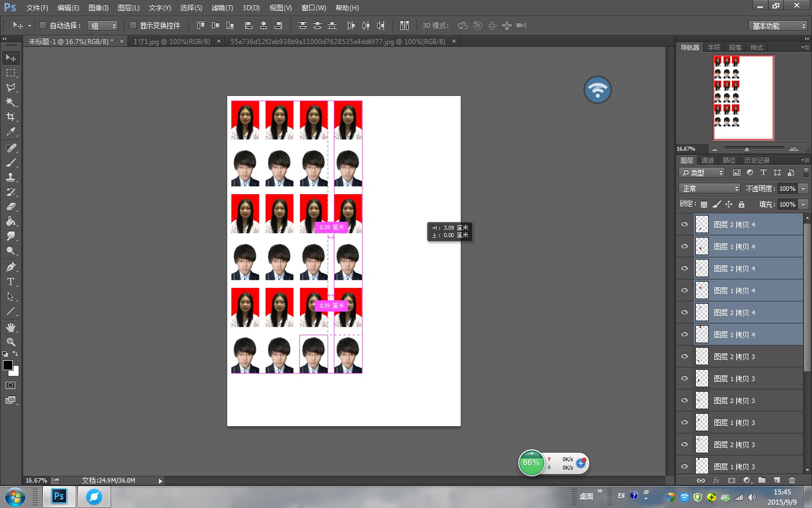Select the Crop tool
Image resolution: width=812 pixels, height=508 pixels.
pyautogui.click(x=11, y=117)
